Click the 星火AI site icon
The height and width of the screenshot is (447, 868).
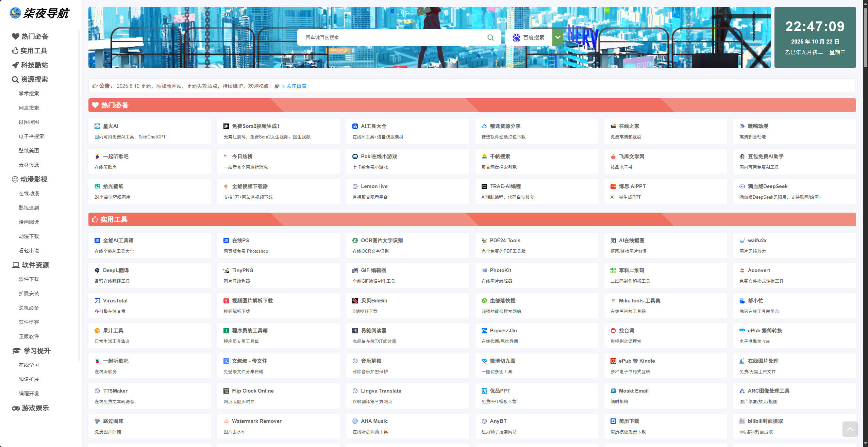[97, 126]
